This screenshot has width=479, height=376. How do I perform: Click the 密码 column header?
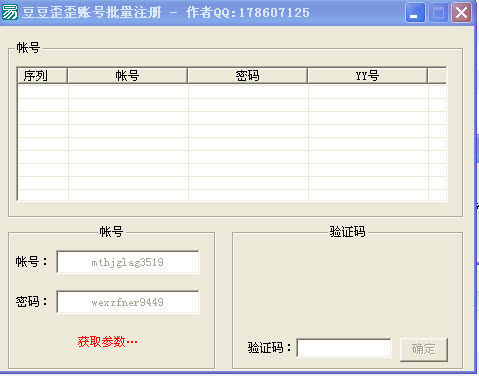(248, 76)
